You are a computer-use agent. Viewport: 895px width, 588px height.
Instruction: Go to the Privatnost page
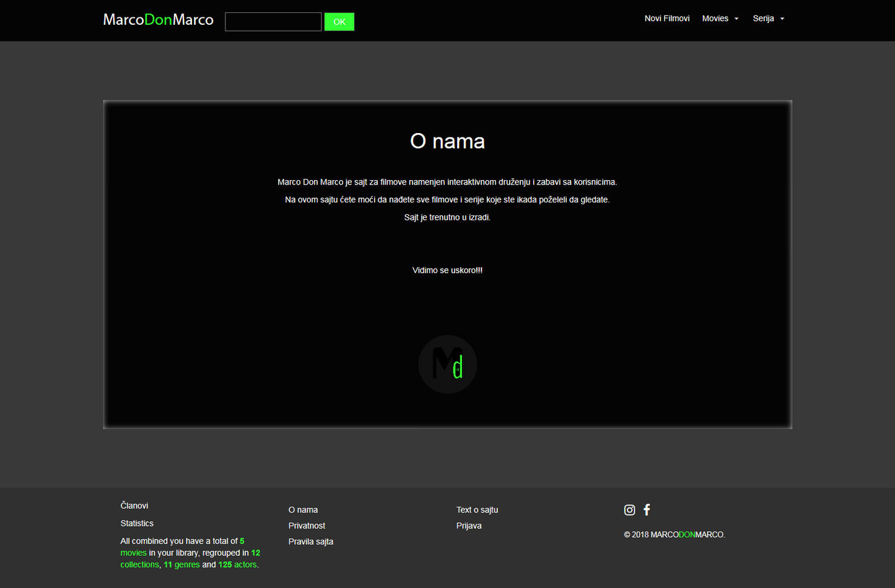pyautogui.click(x=307, y=525)
